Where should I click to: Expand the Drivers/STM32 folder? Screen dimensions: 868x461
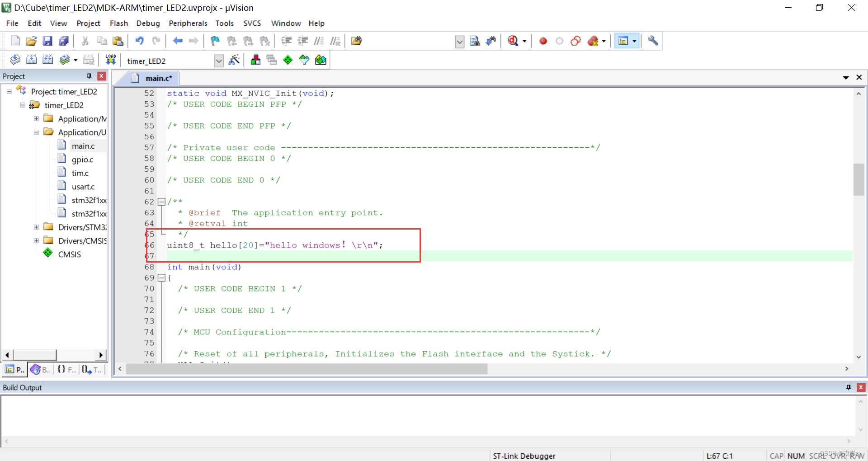pos(36,227)
